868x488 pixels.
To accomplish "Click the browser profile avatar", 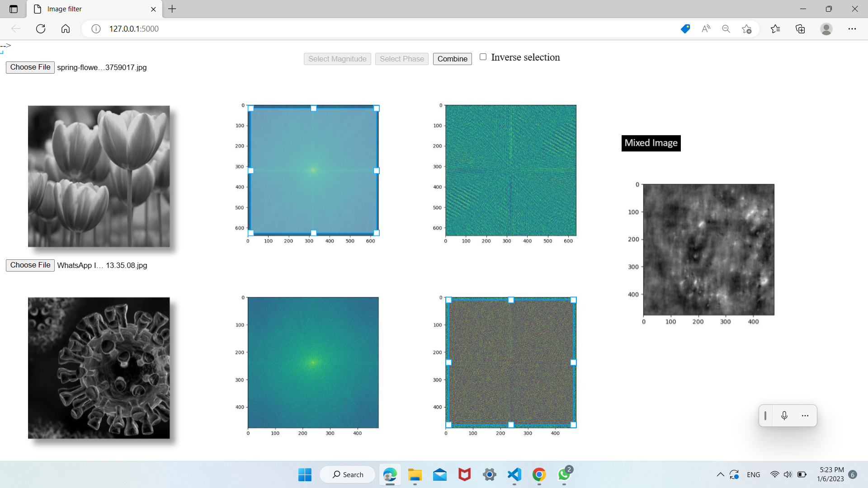I will click(826, 28).
